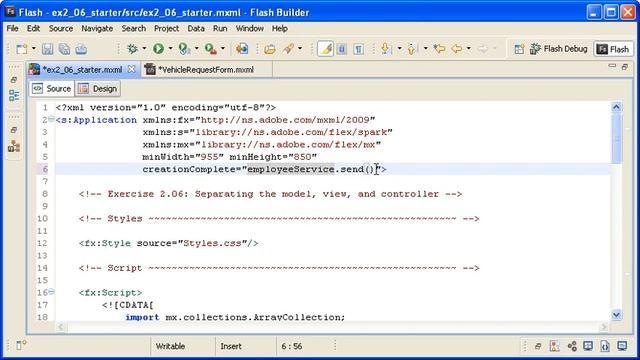Click the Insert mode status field
Viewport: 640px width, 360px height.
pos(231,346)
